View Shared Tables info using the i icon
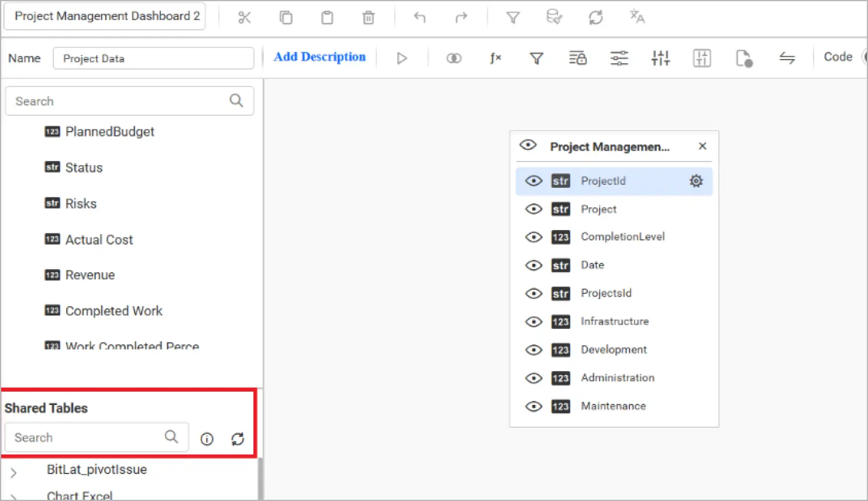The width and height of the screenshot is (868, 501). pos(206,438)
